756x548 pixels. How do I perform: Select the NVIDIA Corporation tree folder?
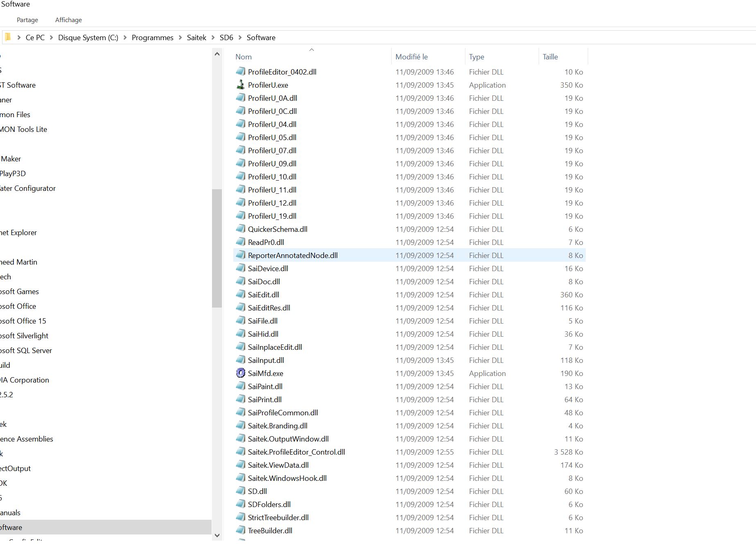pos(25,380)
